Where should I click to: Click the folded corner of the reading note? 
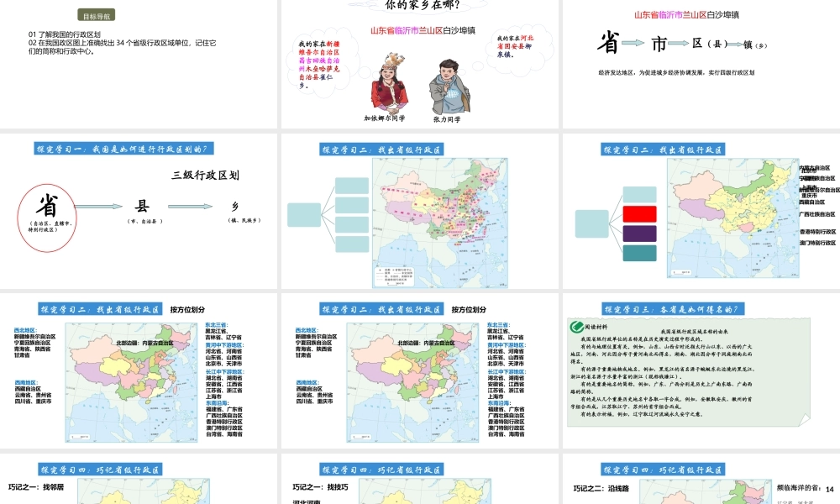pos(804,422)
